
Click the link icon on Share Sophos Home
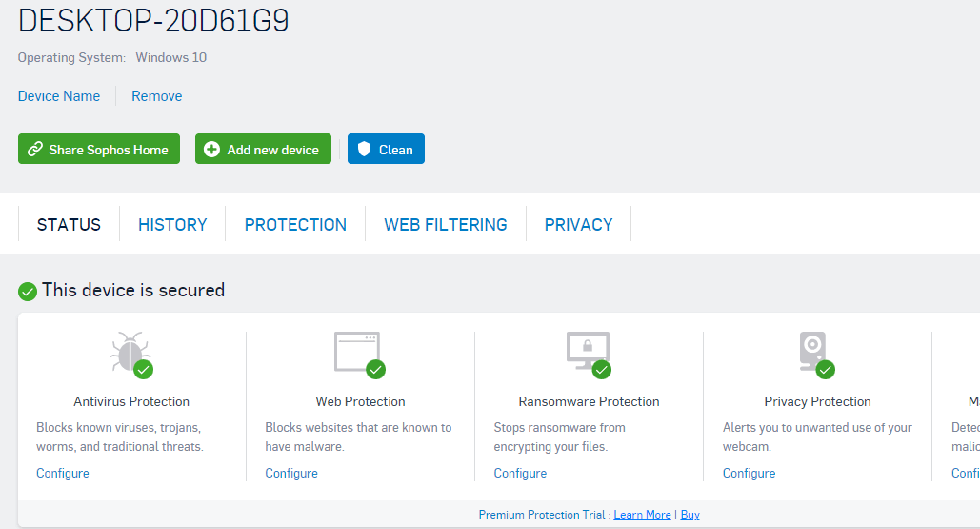pyautogui.click(x=35, y=149)
